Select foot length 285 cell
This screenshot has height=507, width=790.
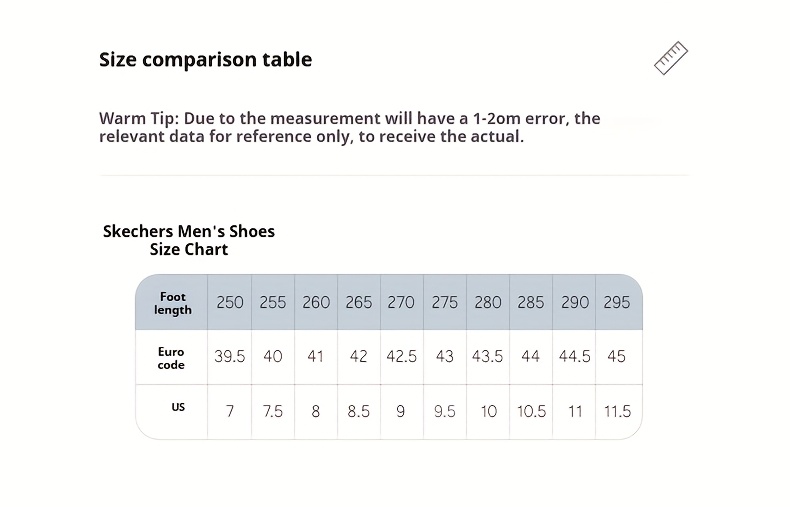click(531, 303)
